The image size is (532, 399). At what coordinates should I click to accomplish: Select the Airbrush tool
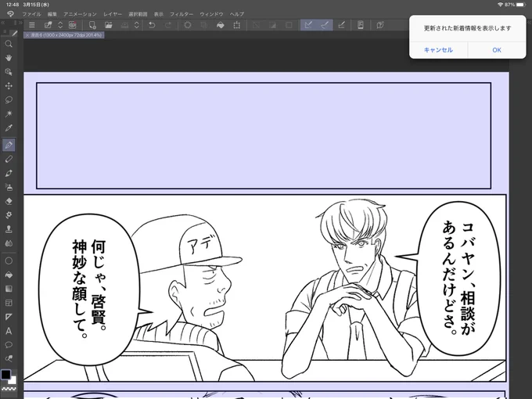click(x=9, y=187)
